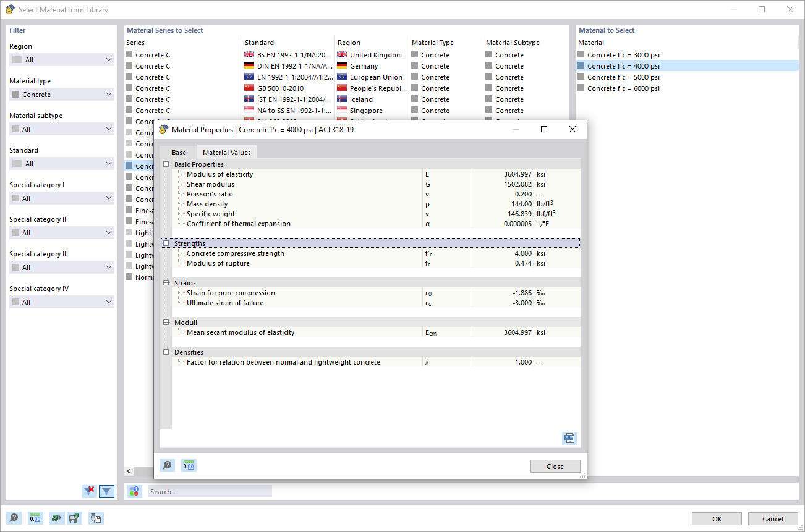805x532 pixels.
Task: Open the Special category III dropdown
Action: pos(62,268)
